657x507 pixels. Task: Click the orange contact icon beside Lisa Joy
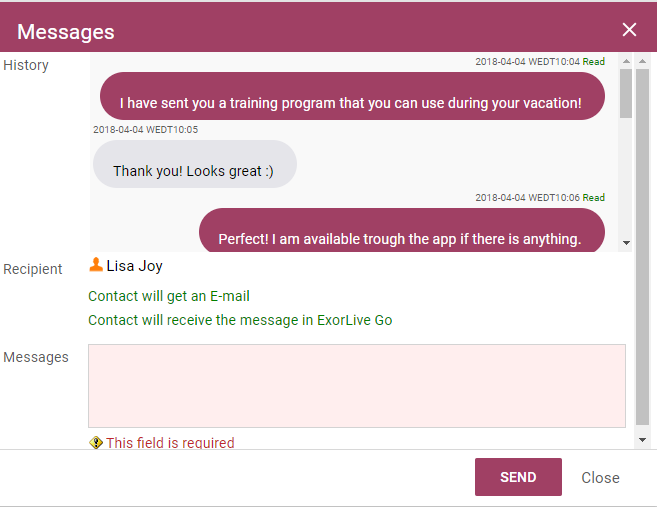(x=96, y=265)
